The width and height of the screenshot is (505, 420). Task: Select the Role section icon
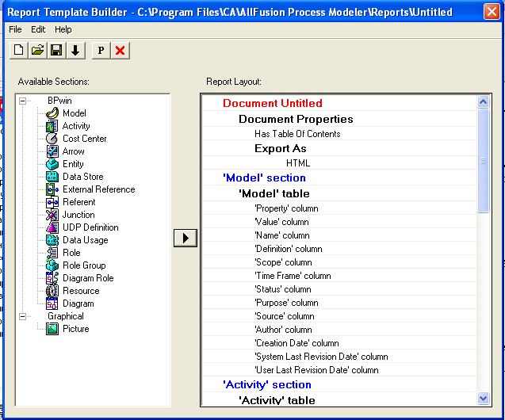(52, 253)
